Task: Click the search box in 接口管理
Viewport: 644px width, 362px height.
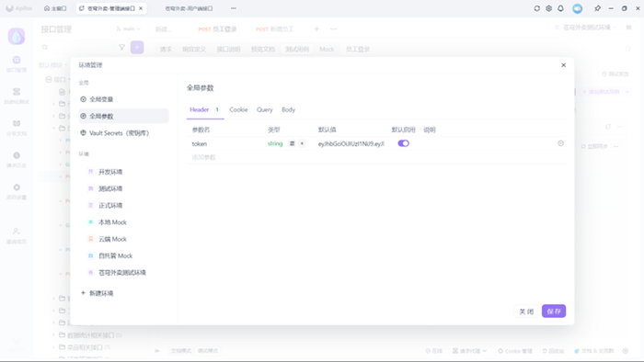Action: click(x=76, y=47)
